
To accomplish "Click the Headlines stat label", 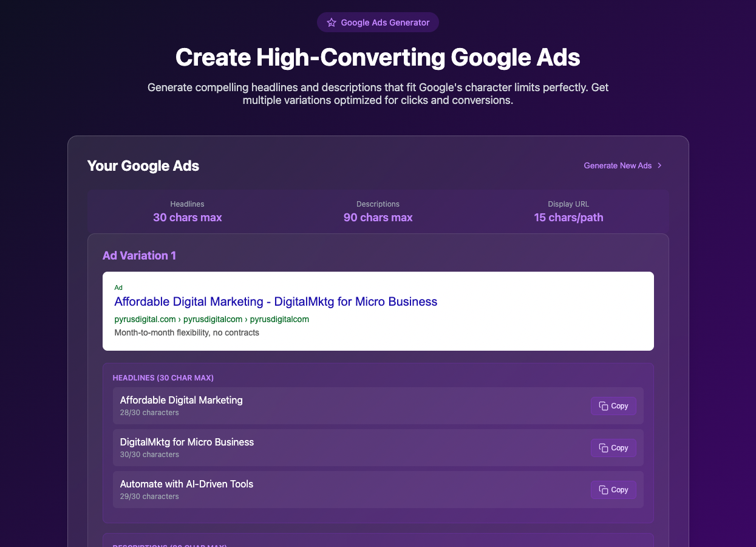I will pyautogui.click(x=188, y=204).
